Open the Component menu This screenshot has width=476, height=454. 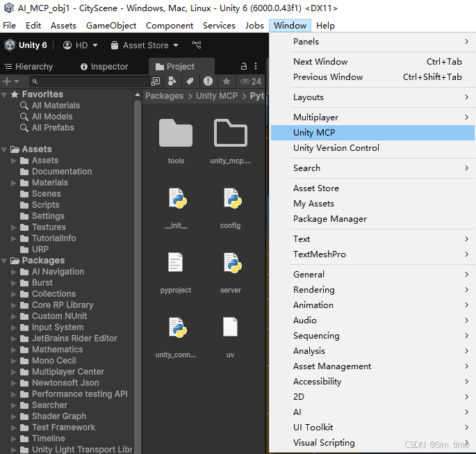pyautogui.click(x=170, y=26)
